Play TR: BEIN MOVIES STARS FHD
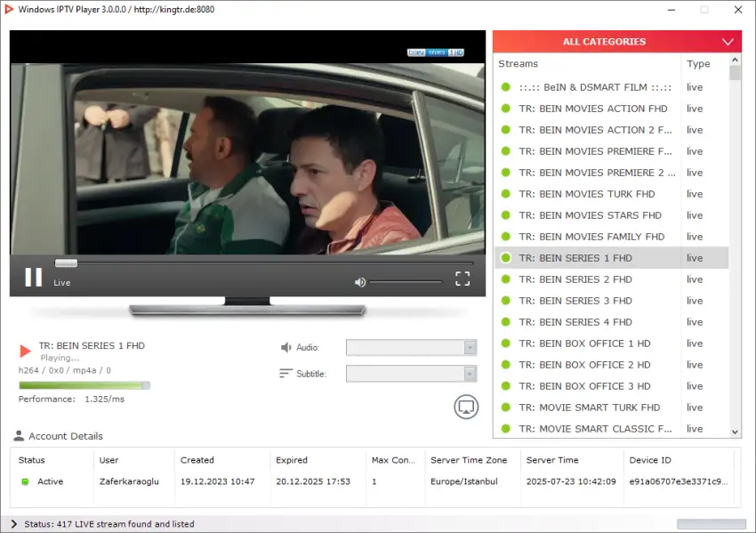 pyautogui.click(x=611, y=215)
